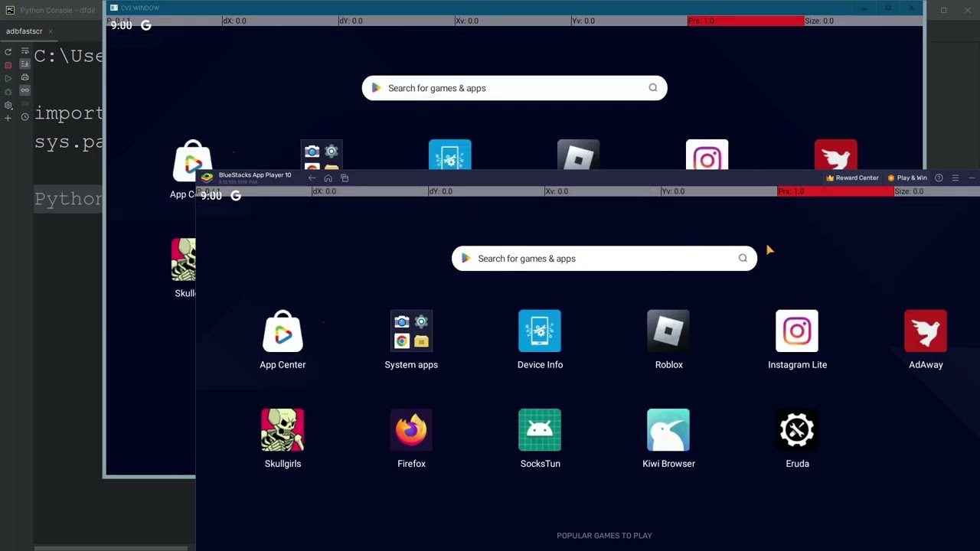Click the dY: 0.0 readout in CV2 window
The image size is (980, 551).
click(x=351, y=21)
